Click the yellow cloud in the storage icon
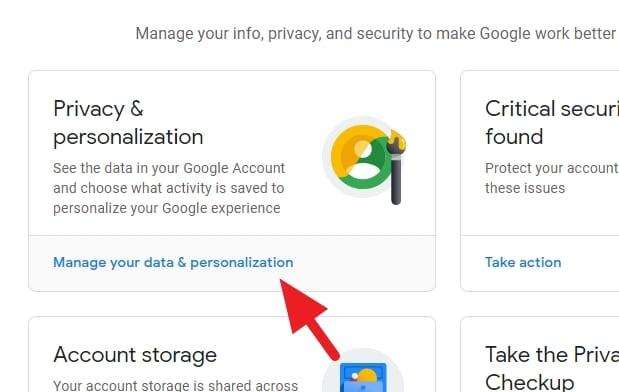The height and width of the screenshot is (392, 619). point(367,375)
